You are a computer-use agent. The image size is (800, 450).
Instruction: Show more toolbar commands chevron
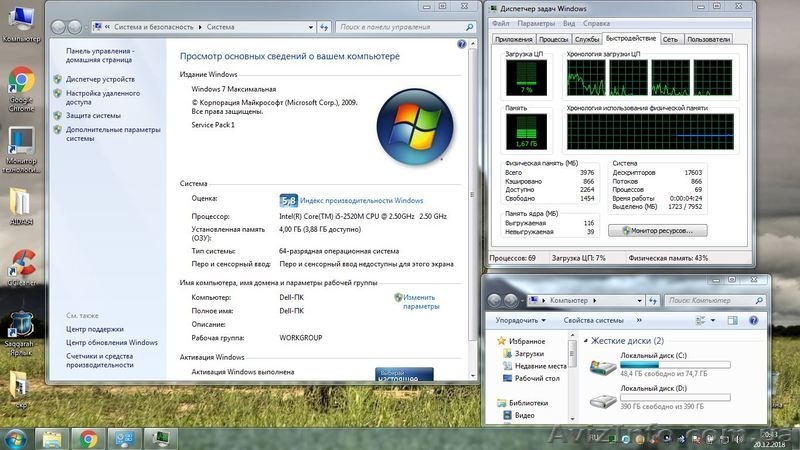point(639,320)
